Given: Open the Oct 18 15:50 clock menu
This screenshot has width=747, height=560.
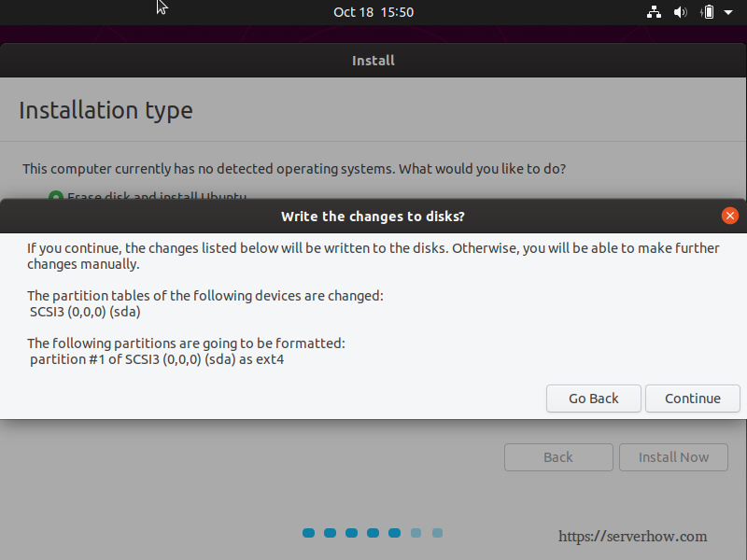Looking at the screenshot, I should click(x=373, y=12).
